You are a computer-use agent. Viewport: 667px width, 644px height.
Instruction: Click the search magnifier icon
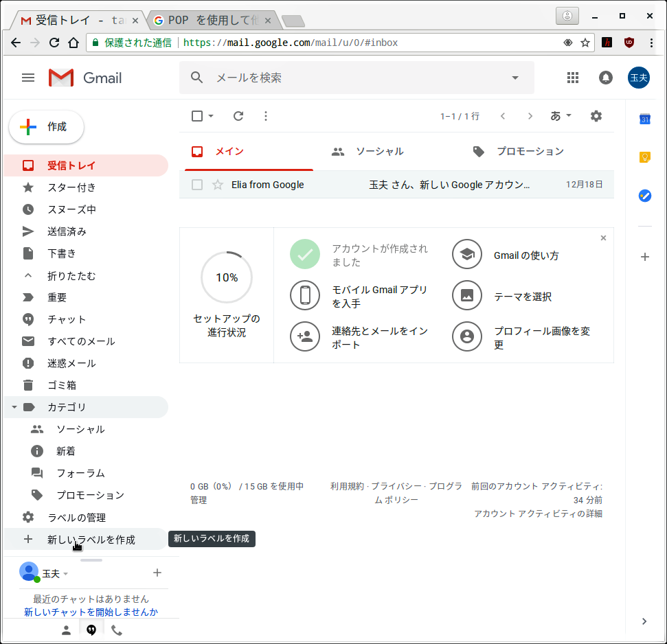(x=196, y=78)
